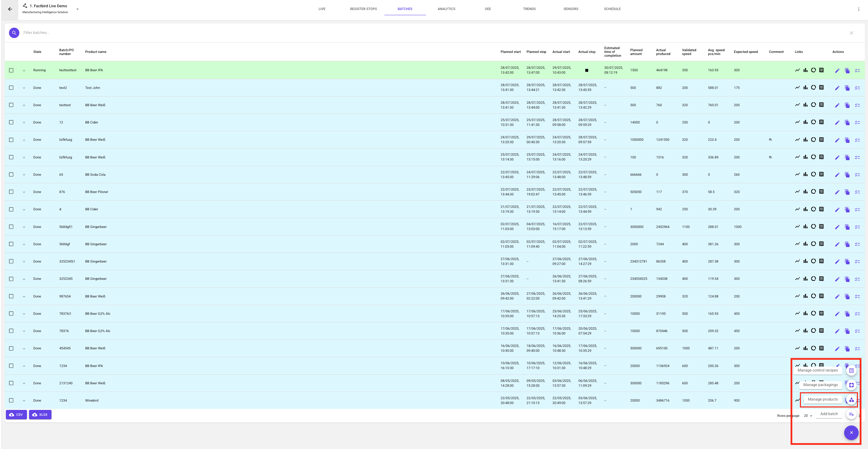Select the BATCHES tab
Screen dimensions: 868x449
click(405, 9)
